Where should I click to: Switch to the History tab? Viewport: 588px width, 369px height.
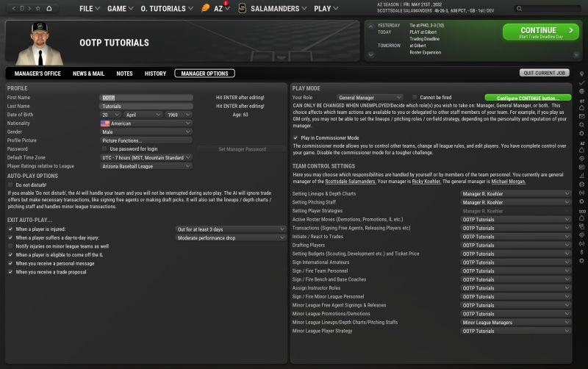click(x=155, y=74)
